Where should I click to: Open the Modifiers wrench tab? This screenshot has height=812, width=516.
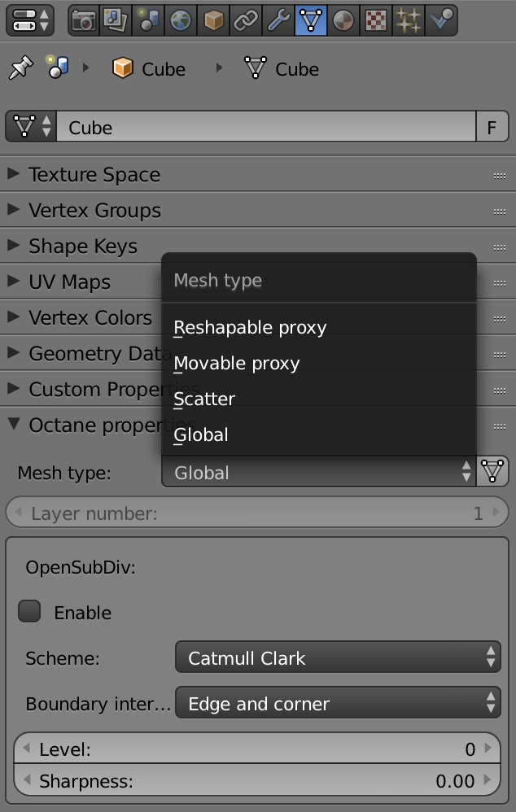[x=278, y=20]
